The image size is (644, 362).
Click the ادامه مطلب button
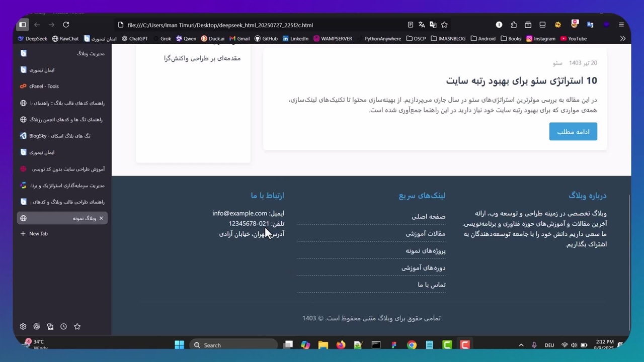click(x=573, y=132)
